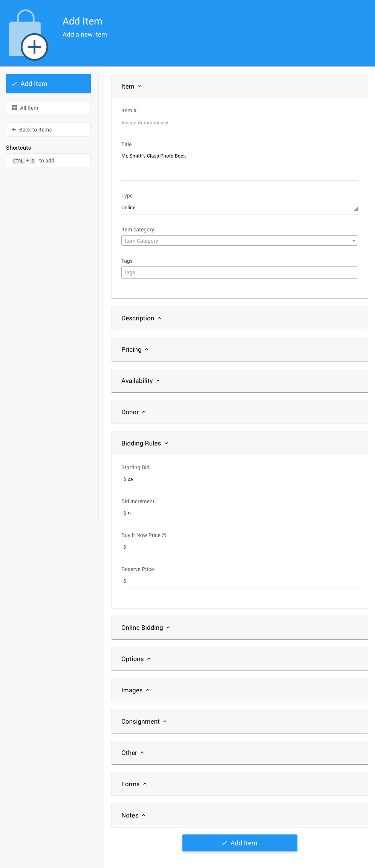Open the Type dropdown showing Online
This screenshot has width=375, height=868.
tap(239, 208)
